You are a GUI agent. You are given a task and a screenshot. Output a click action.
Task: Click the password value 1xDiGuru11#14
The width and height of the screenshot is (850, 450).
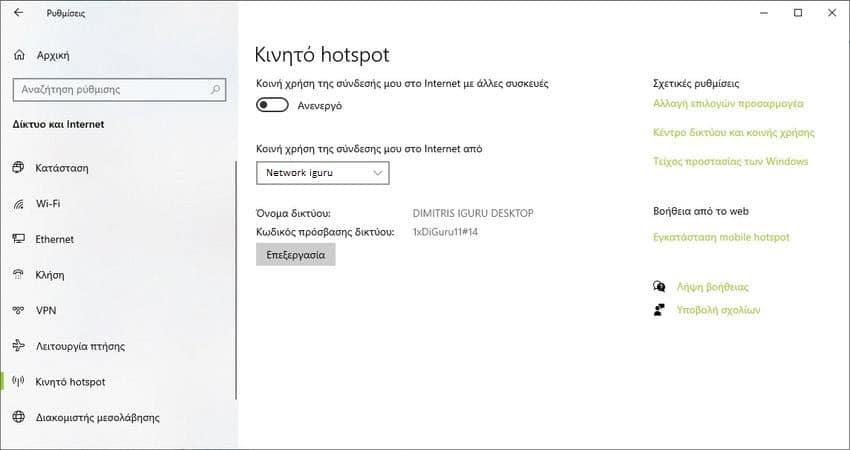[445, 233]
